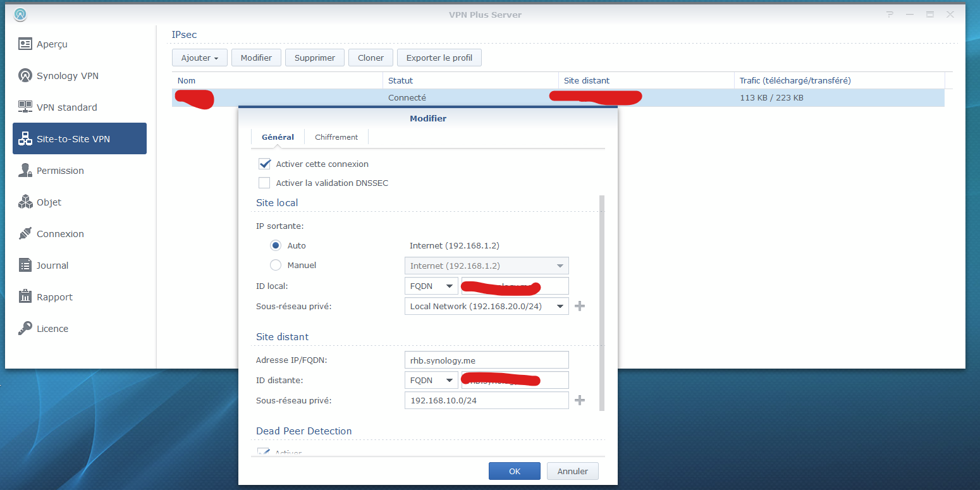Click the remote subnet field 192.168.10.0/24
The height and width of the screenshot is (490, 980).
pos(487,400)
